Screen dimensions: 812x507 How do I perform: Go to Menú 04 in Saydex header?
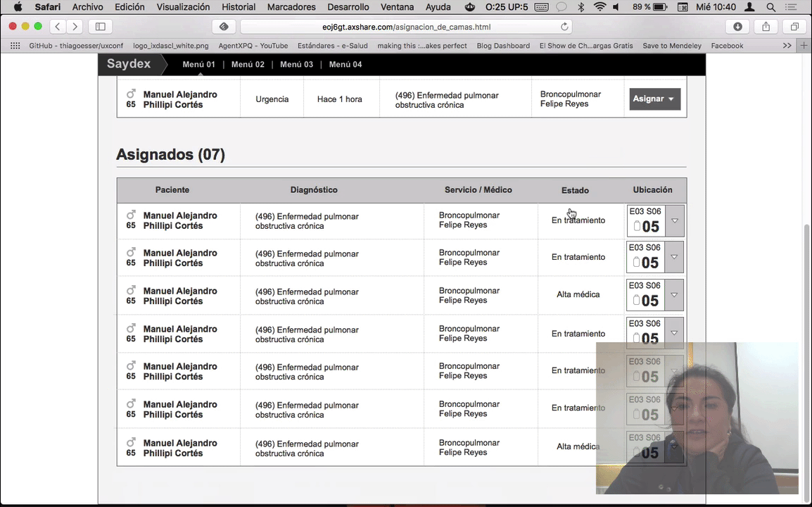click(x=345, y=65)
